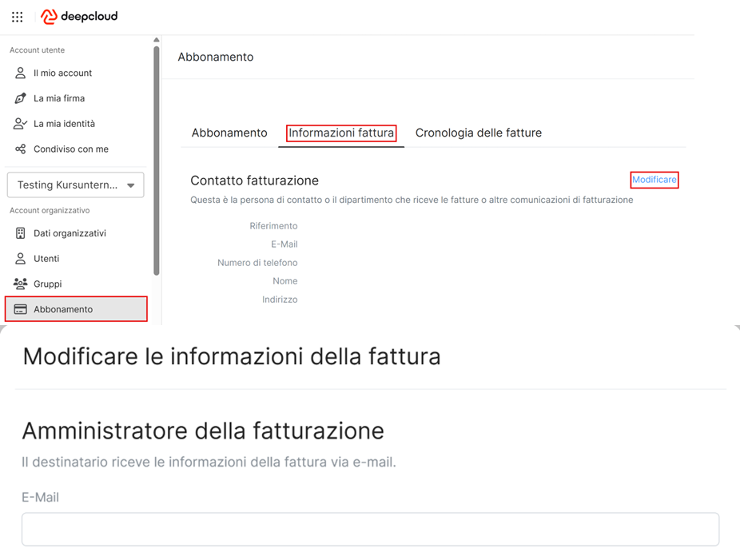Screen dimensions: 740x560
Task: Click the Condiviso con me share icon
Action: [x=21, y=149]
